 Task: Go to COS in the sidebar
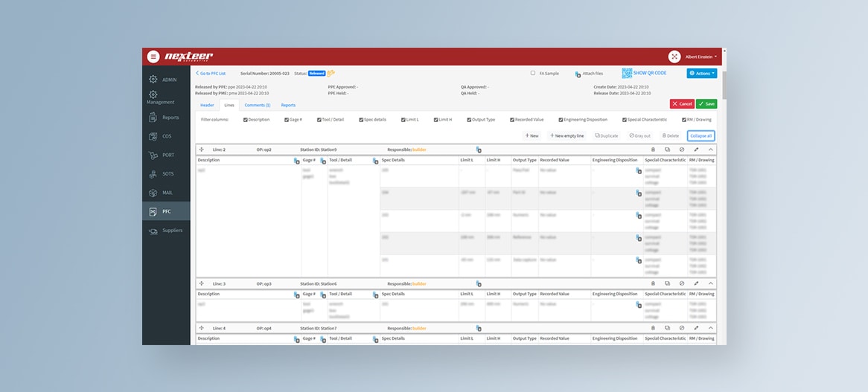click(166, 136)
